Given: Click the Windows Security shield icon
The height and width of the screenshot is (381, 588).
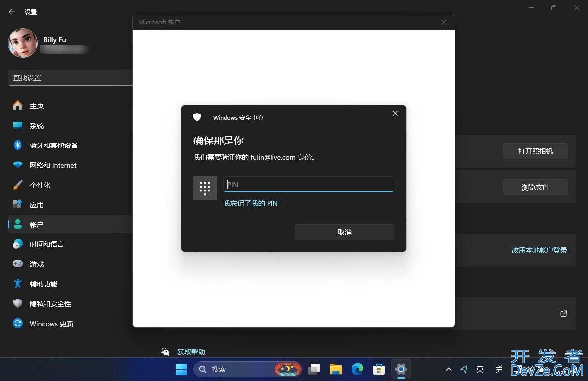Looking at the screenshot, I should click(x=197, y=117).
